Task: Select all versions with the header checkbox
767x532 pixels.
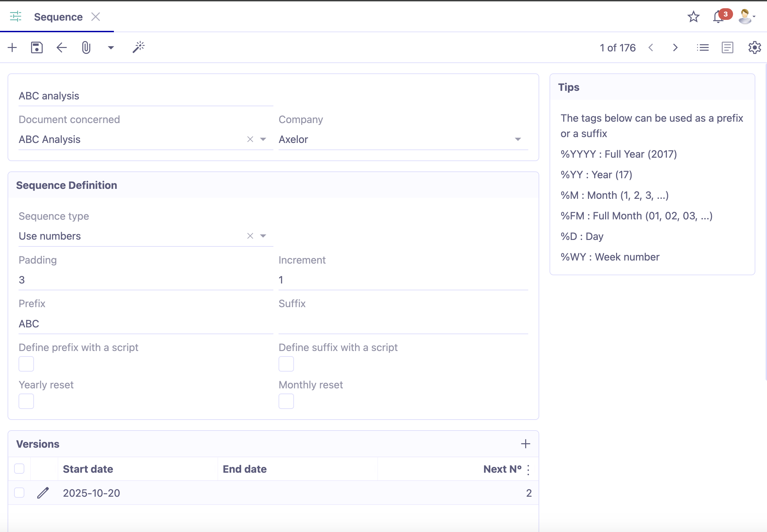Action: [x=19, y=469]
